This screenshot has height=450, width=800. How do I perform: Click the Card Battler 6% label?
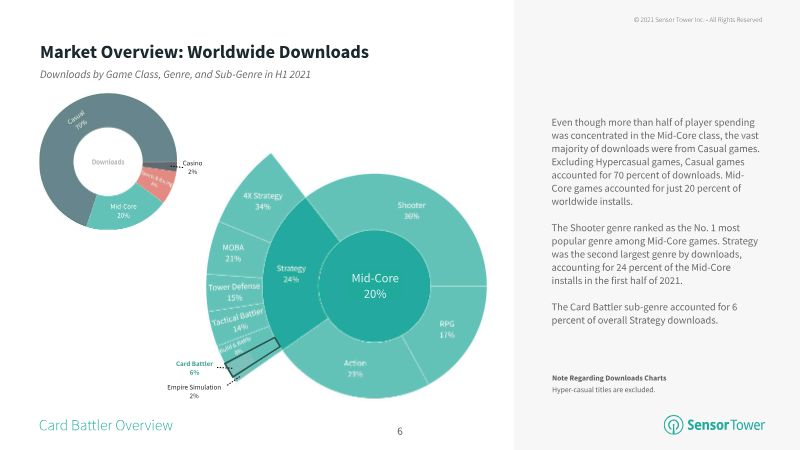click(x=194, y=368)
